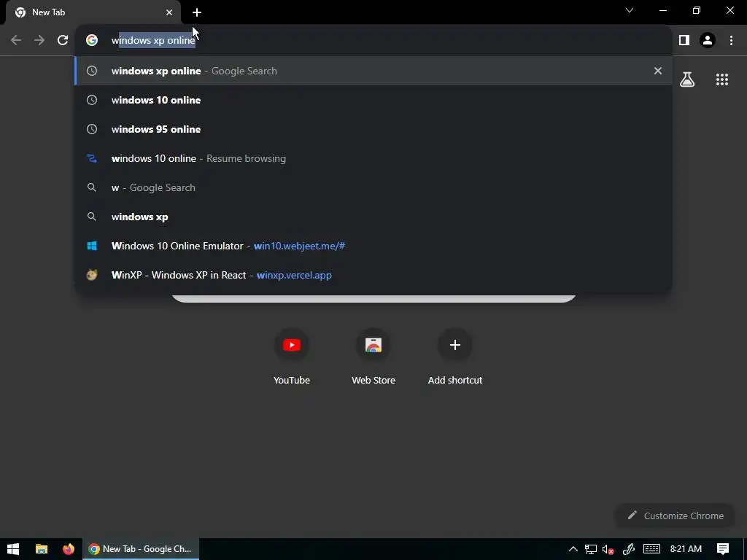
Task: Remove 'windows xp online' suggestion with X
Action: click(658, 71)
